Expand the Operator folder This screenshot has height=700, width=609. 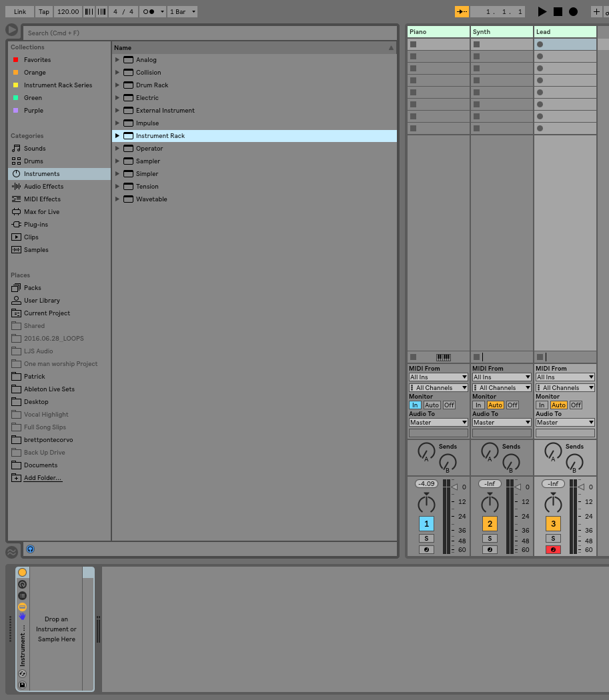[x=117, y=149]
